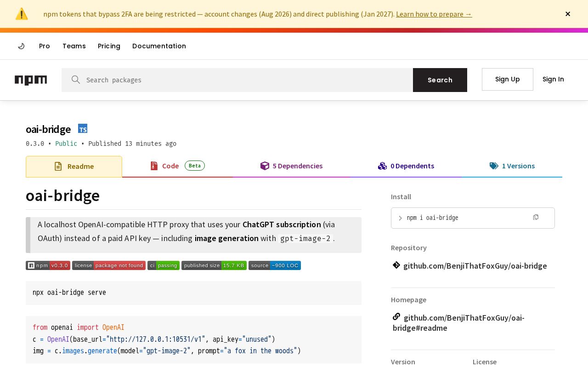
Task: Click the Sign Up button
Action: (508, 79)
